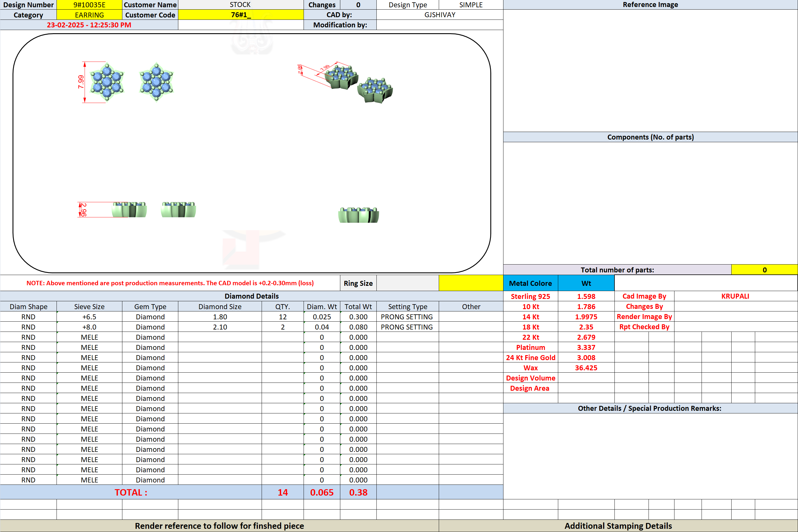
Task: Select the yellow Ring Size cell
Action: [471, 283]
